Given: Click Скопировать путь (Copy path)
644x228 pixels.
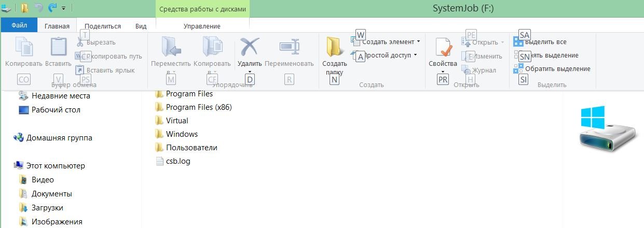Looking at the screenshot, I should click(x=114, y=56).
